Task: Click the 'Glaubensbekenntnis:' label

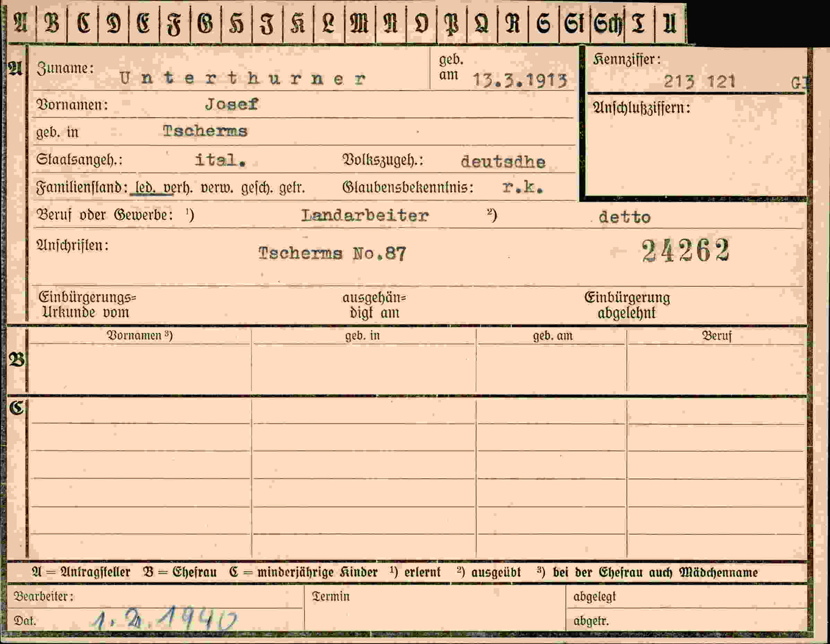Action: point(408,187)
